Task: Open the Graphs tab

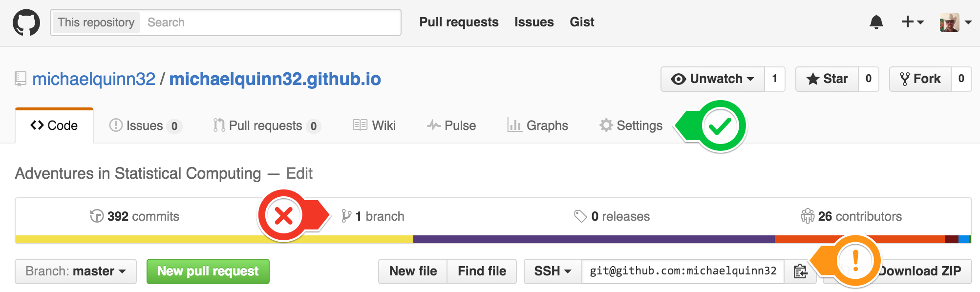Action: point(538,126)
